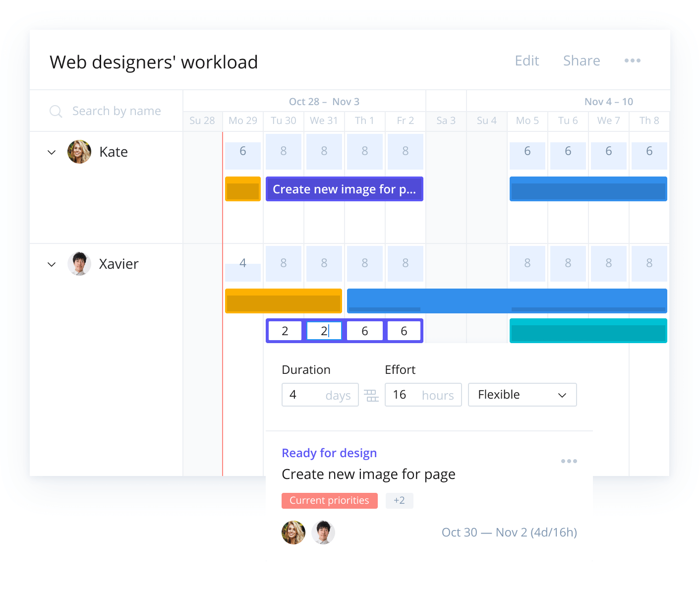Open the Create new image task bar
This screenshot has width=700, height=595.
345,189
